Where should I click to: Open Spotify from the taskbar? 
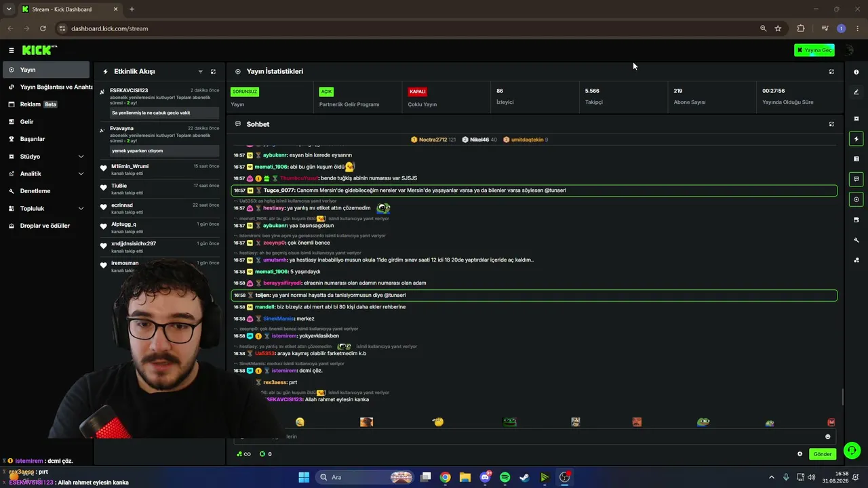click(505, 477)
